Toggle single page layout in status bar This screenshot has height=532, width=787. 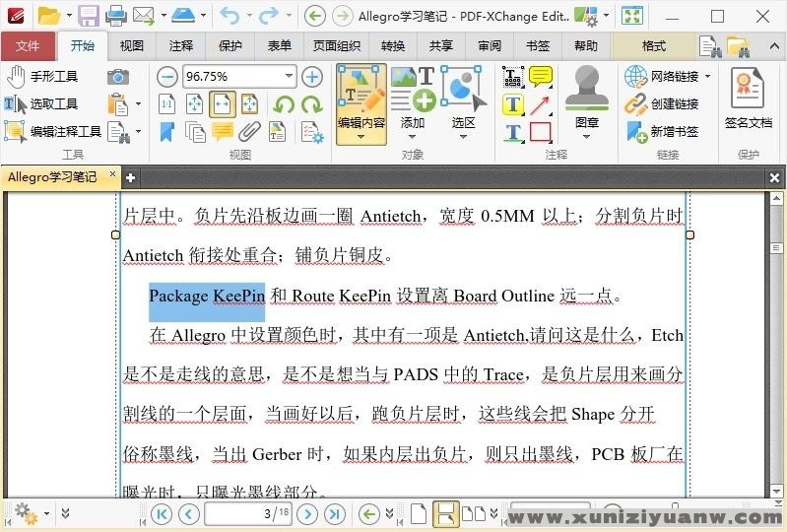(x=419, y=513)
